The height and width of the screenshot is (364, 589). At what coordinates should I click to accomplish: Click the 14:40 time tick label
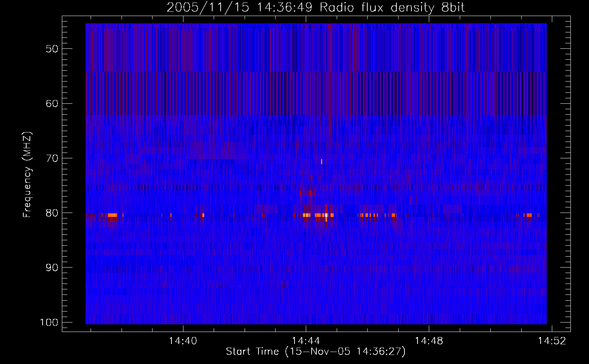pos(183,341)
